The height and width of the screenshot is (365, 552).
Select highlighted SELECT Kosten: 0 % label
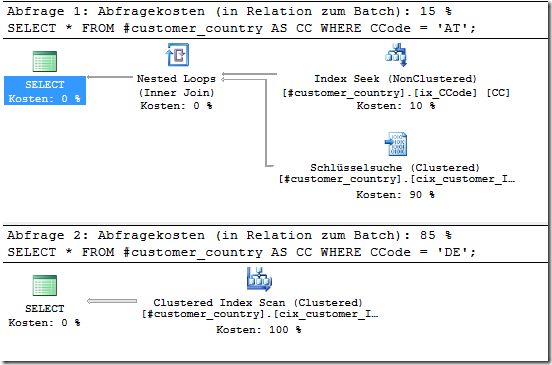click(x=45, y=91)
